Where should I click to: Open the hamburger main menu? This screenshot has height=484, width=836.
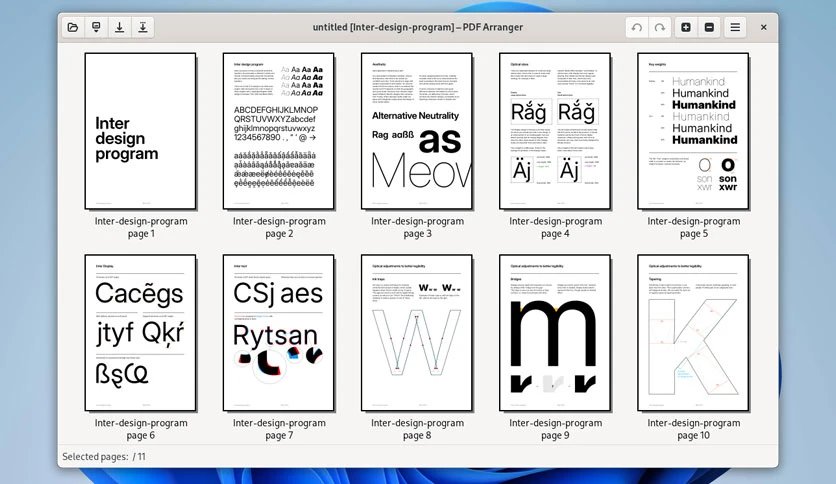(x=735, y=27)
